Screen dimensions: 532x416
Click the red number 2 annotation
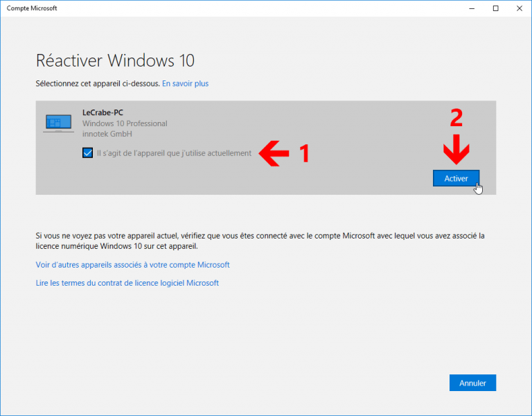pyautogui.click(x=456, y=120)
